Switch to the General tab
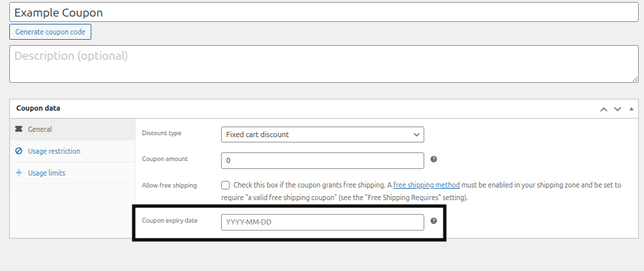Image resolution: width=644 pixels, height=271 pixels. 40,129
